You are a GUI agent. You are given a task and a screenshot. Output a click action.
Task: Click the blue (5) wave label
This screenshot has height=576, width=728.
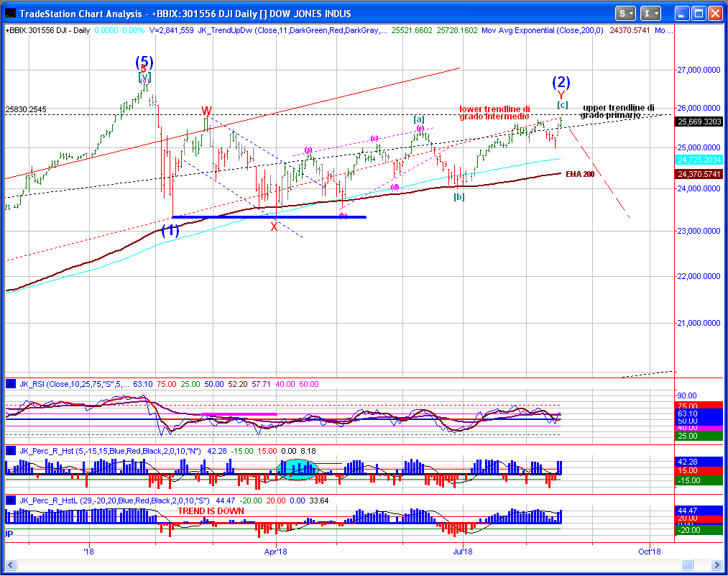pos(144,62)
